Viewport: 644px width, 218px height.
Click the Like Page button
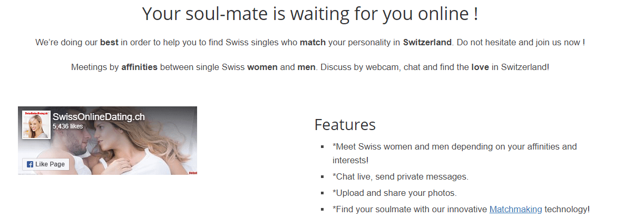46,164
